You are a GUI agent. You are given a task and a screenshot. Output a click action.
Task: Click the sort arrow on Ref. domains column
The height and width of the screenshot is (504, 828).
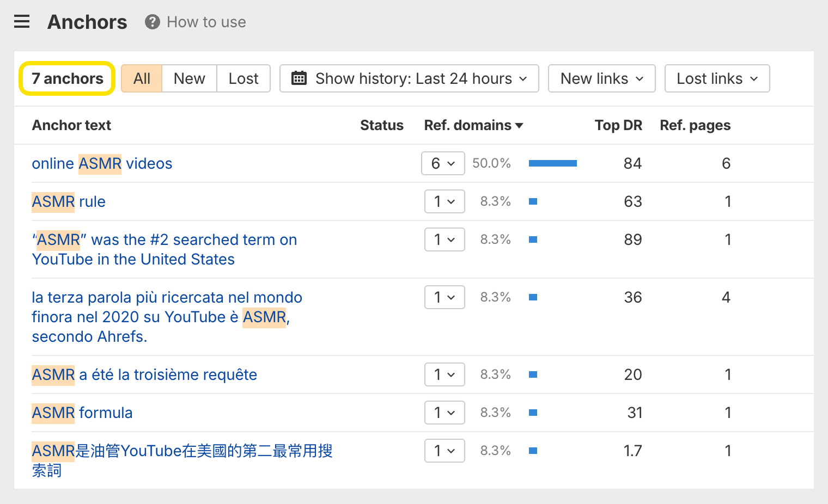[x=520, y=125]
